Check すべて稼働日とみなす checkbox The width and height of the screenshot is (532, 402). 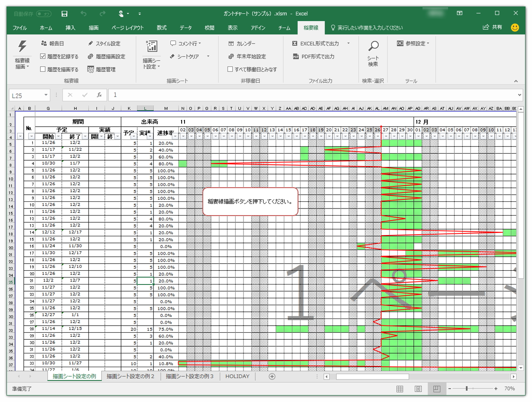[x=230, y=69]
